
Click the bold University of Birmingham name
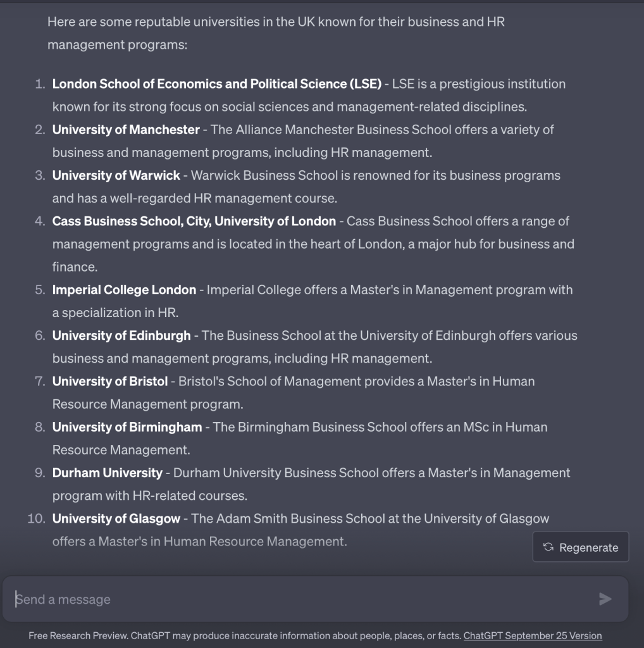tap(127, 427)
